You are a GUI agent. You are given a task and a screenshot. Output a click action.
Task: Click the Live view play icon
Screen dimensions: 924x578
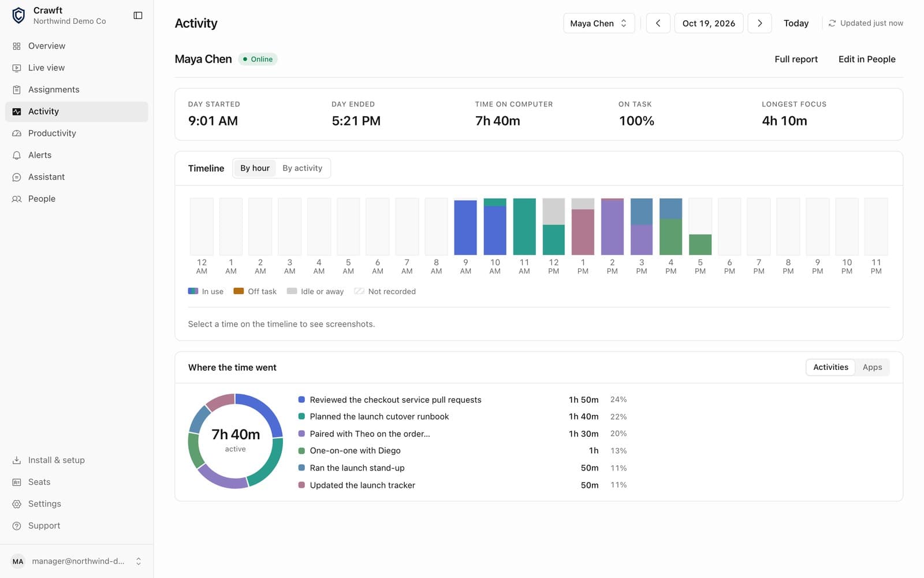[17, 68]
